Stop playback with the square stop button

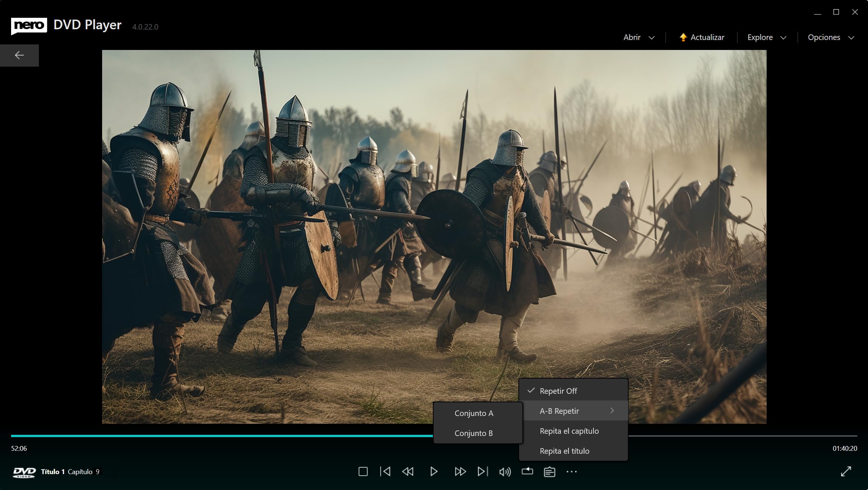363,471
